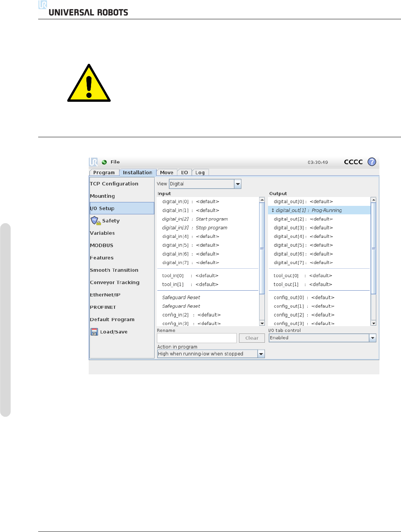Open EtherNet/IP settings
This screenshot has height=532, width=401.
tap(122, 295)
